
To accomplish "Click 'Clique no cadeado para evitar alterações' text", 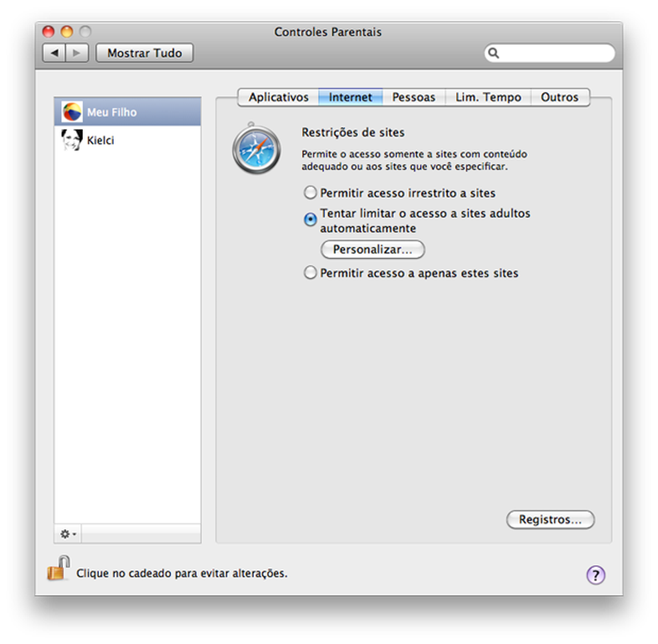I will click(x=182, y=573).
